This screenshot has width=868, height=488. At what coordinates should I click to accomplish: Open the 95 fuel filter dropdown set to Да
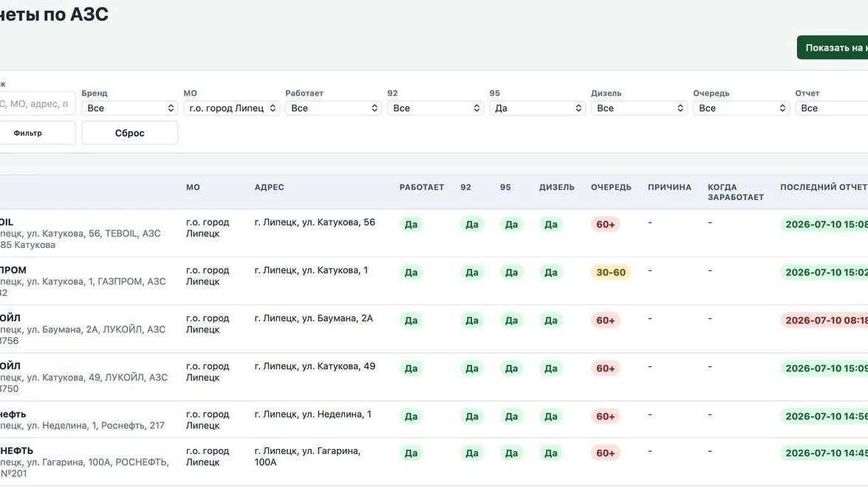[x=537, y=108]
